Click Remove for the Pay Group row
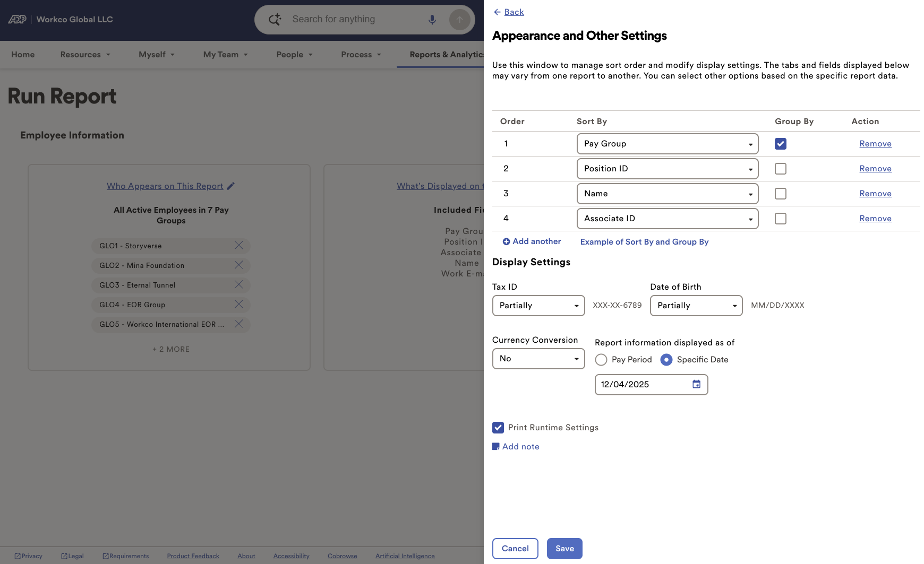This screenshot has width=924, height=564. 875,144
